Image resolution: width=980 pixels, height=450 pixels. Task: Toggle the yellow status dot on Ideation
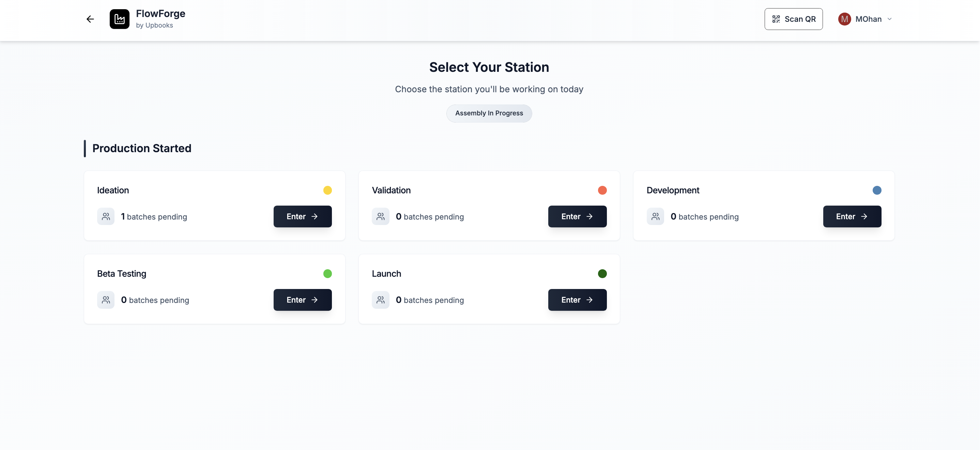pos(327,190)
